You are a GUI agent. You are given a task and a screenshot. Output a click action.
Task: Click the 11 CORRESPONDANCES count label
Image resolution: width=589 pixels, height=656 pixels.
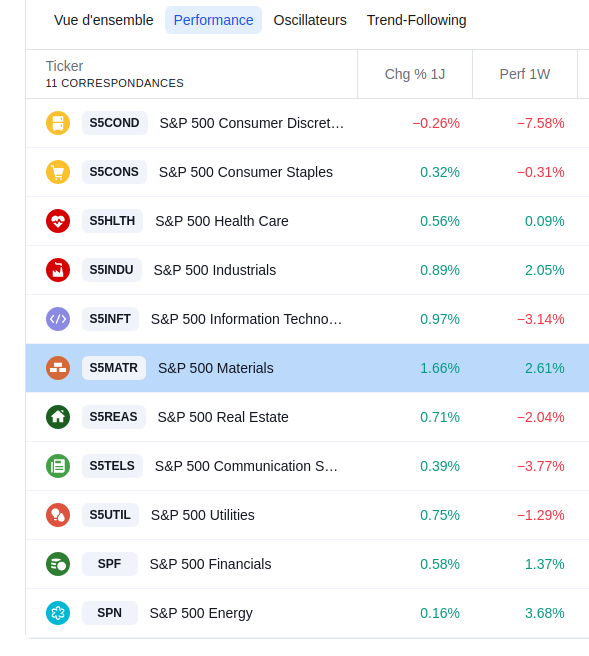click(115, 83)
